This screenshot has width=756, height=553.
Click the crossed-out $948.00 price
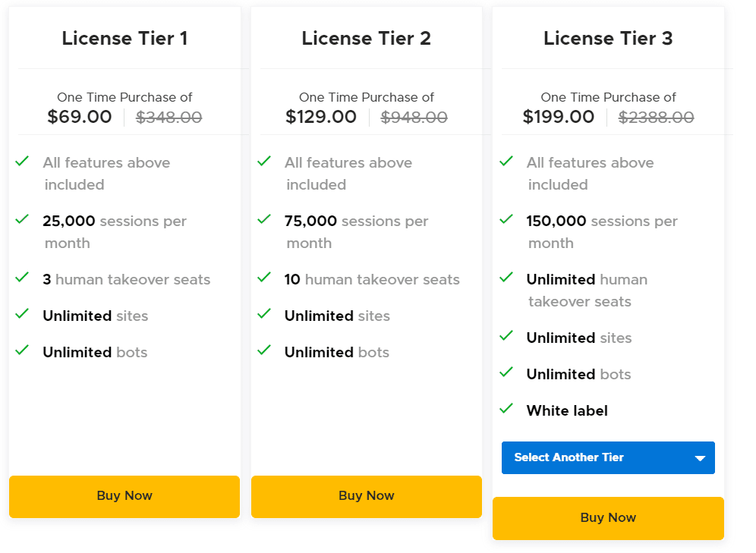[x=414, y=118]
